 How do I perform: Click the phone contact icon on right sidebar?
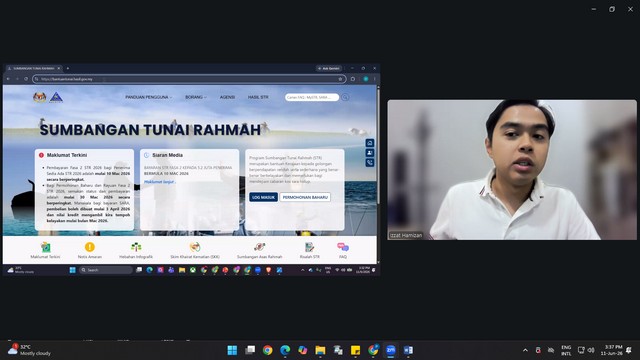click(370, 162)
